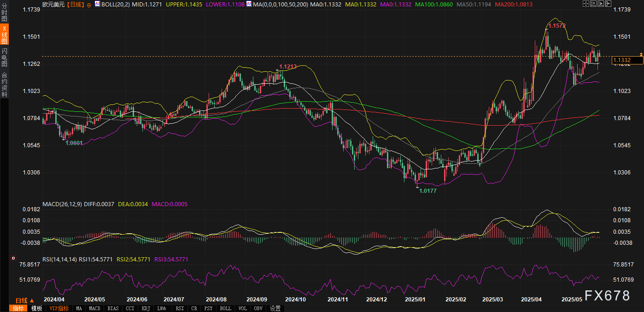Toggle the BOLL indicator in bottom bar
This screenshot has height=312, width=644.
coord(225,308)
